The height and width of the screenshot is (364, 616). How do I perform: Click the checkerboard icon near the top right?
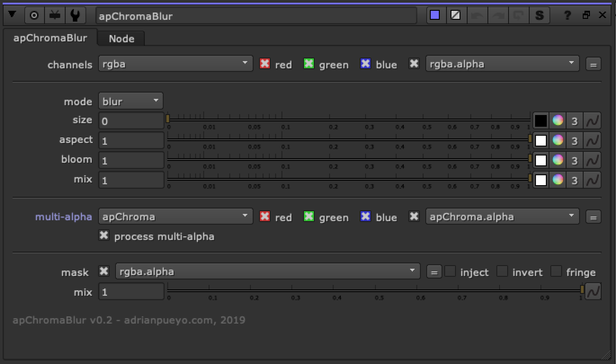pyautogui.click(x=456, y=15)
